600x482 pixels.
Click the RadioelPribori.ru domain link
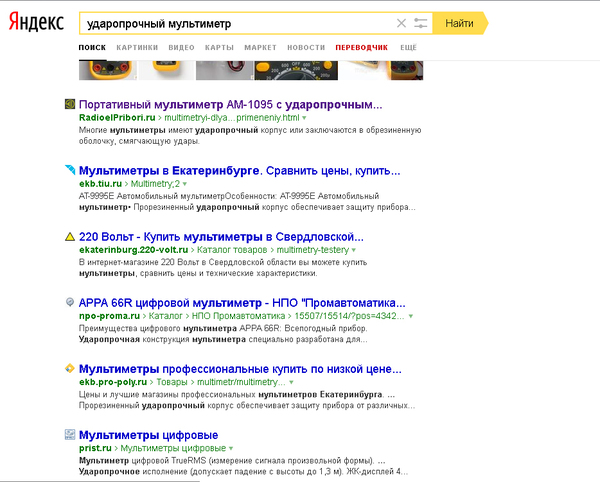tap(117, 117)
